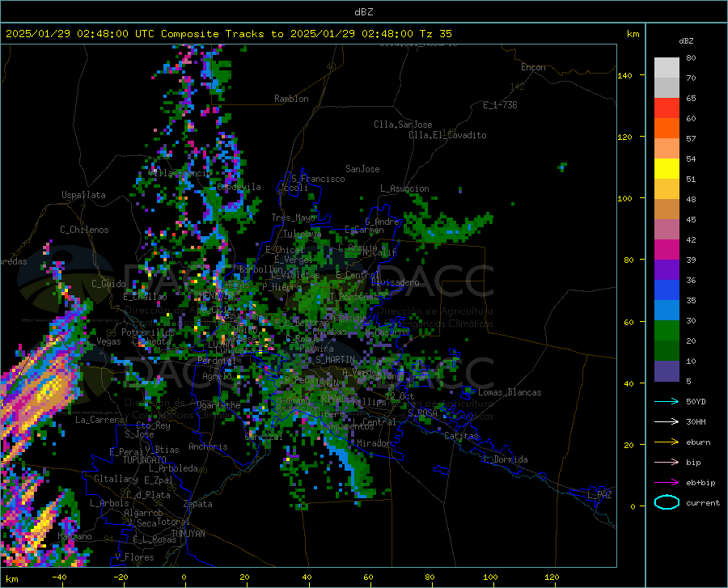Click the Catitas place label
The height and width of the screenshot is (588, 728).
point(462,436)
